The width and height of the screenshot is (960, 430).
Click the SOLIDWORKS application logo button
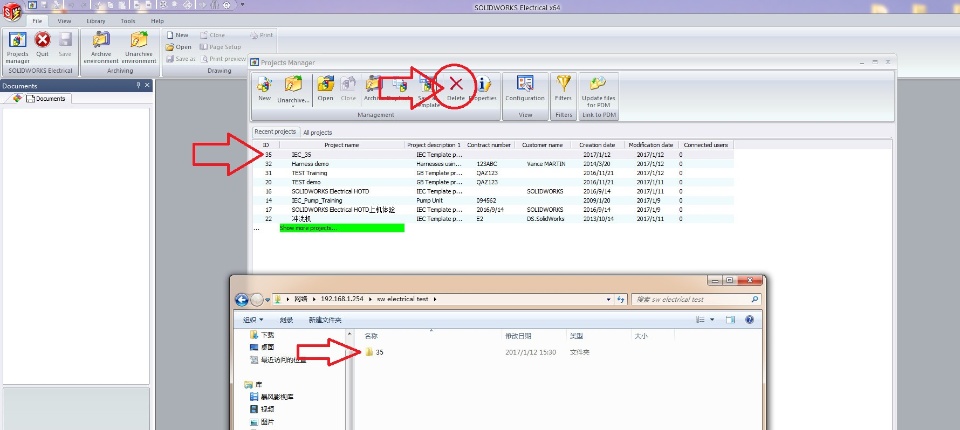click(12, 10)
